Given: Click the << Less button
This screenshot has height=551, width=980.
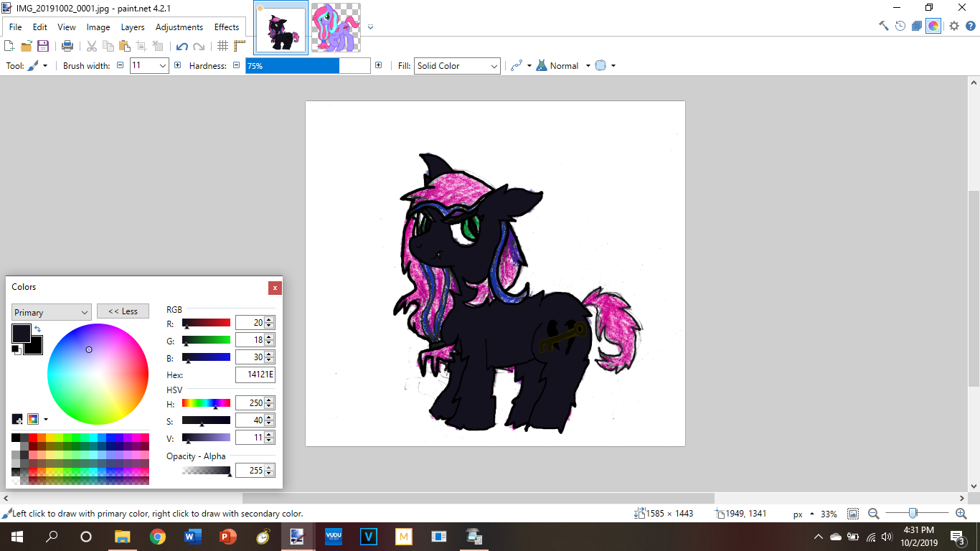Looking at the screenshot, I should coord(123,311).
